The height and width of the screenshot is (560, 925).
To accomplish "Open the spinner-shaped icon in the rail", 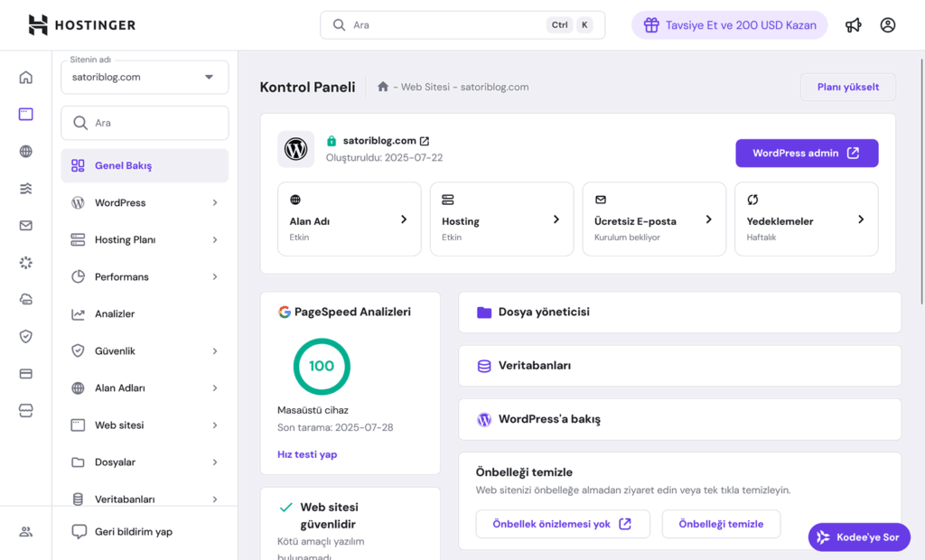I will coord(26,263).
